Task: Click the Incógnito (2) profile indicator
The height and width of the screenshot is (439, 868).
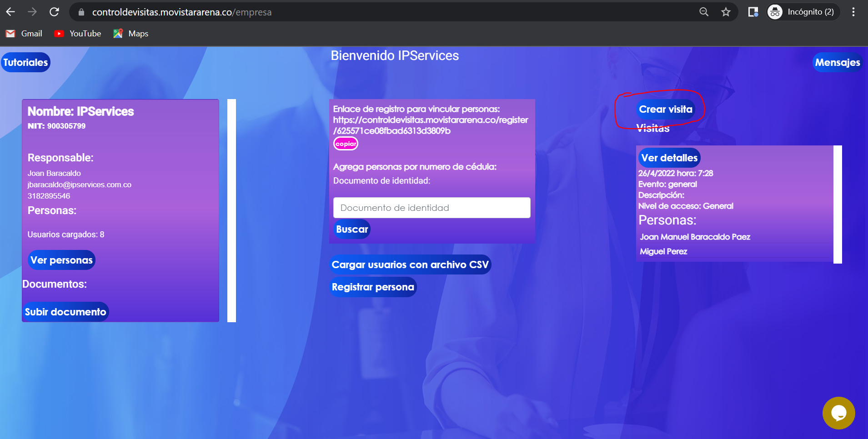Action: 803,12
